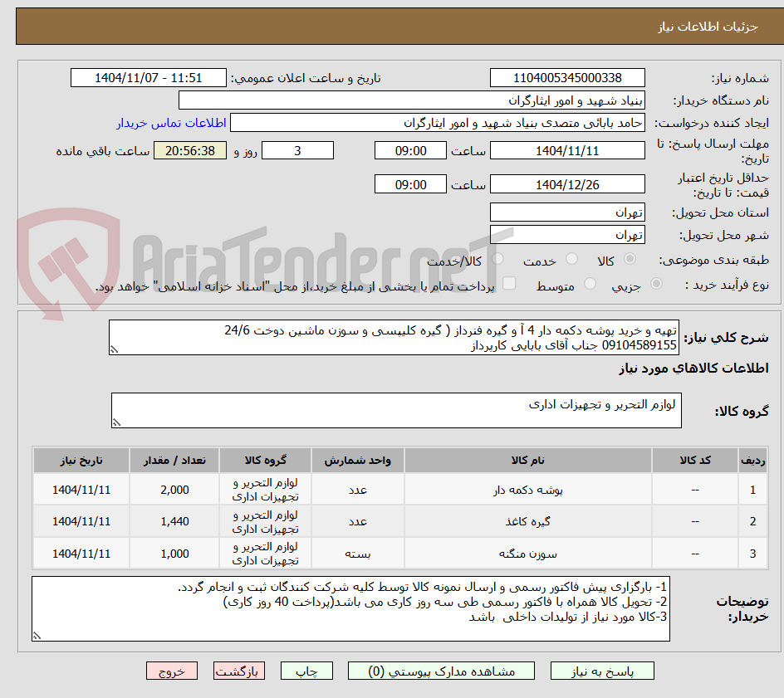The image size is (784, 698).
Task: Click the گیره کاغذ item cell
Action: (x=528, y=521)
